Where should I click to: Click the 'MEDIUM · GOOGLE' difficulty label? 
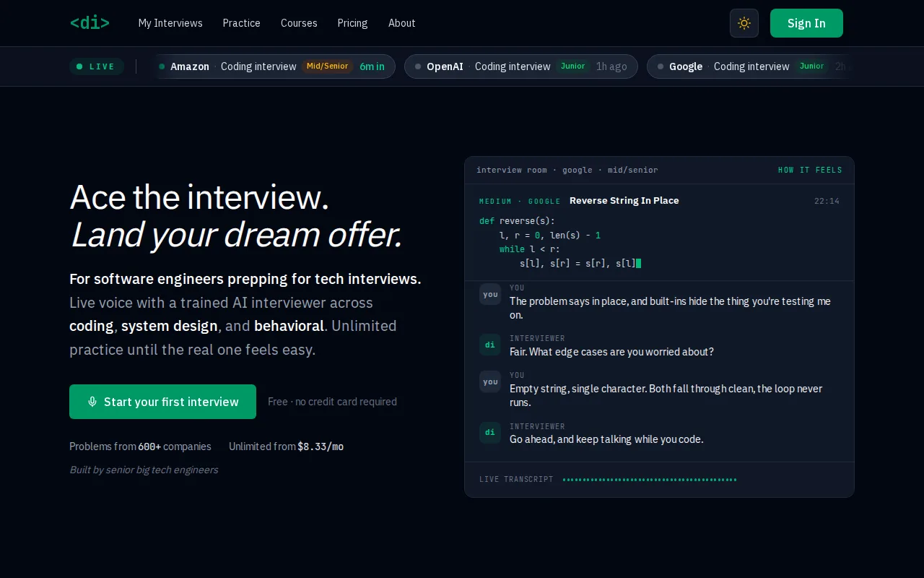(x=520, y=202)
